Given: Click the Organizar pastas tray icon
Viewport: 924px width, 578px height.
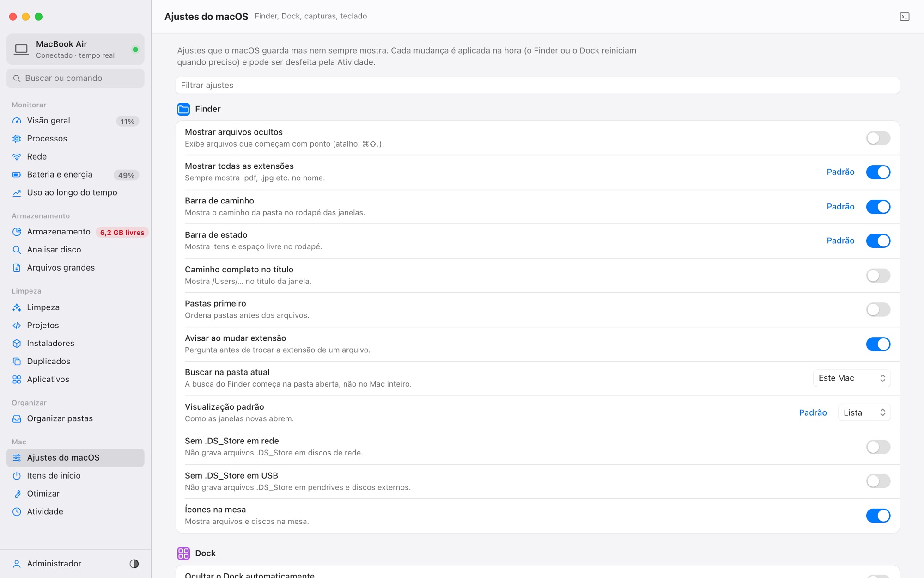Looking at the screenshot, I should point(17,419).
